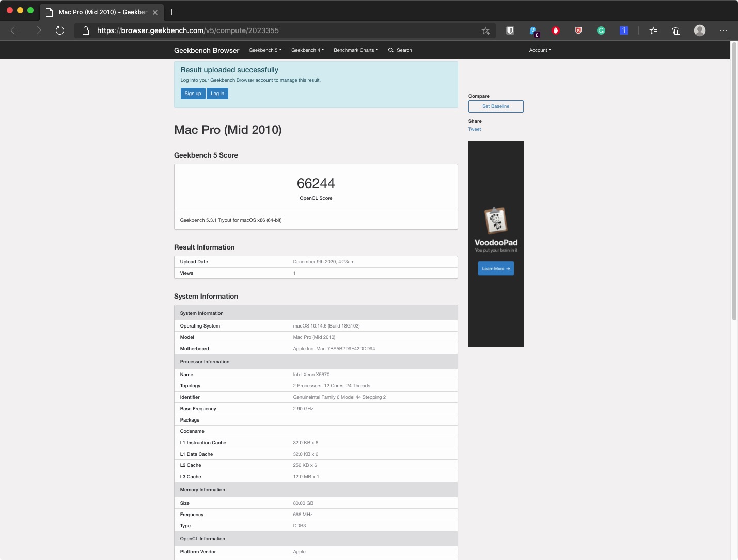Click Learn More on the VoodooPad ad
Viewport: 738px width, 560px height.
pos(496,269)
